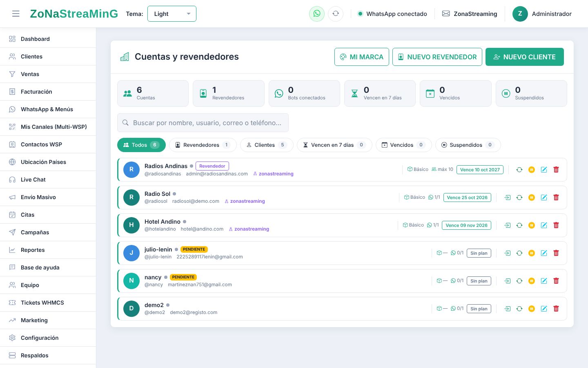Open Ventas in the sidebar
Viewport: 588px width, 368px height.
[48, 74]
